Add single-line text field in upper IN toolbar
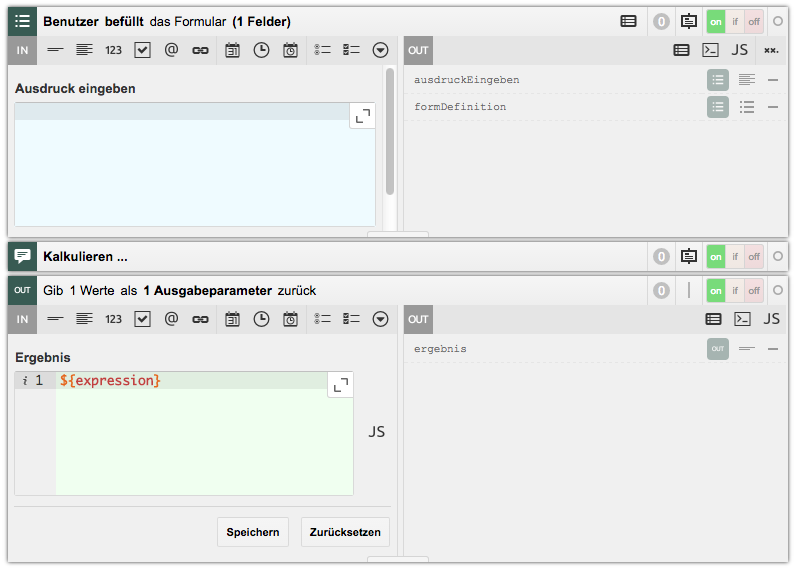This screenshot has height=570, width=795. coord(55,50)
